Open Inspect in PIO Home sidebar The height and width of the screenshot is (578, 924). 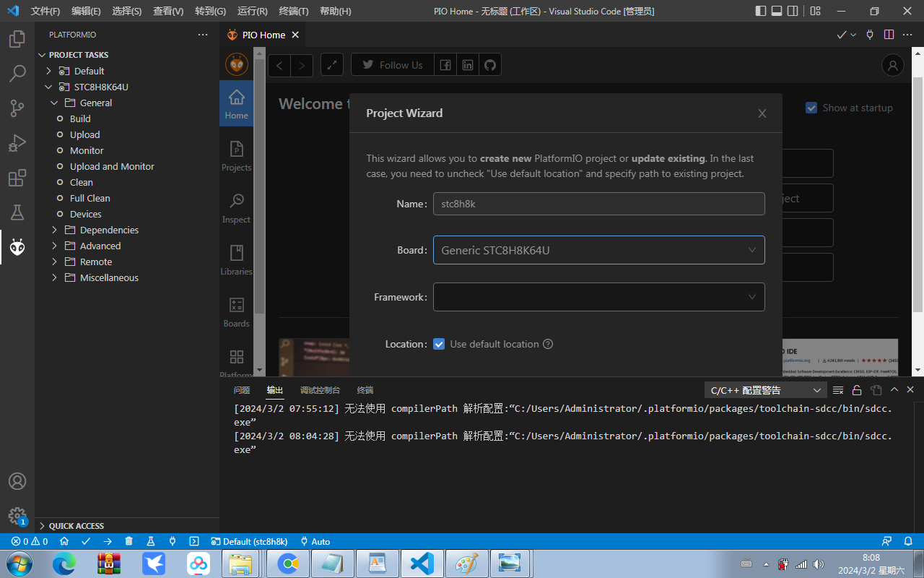pyautogui.click(x=236, y=208)
